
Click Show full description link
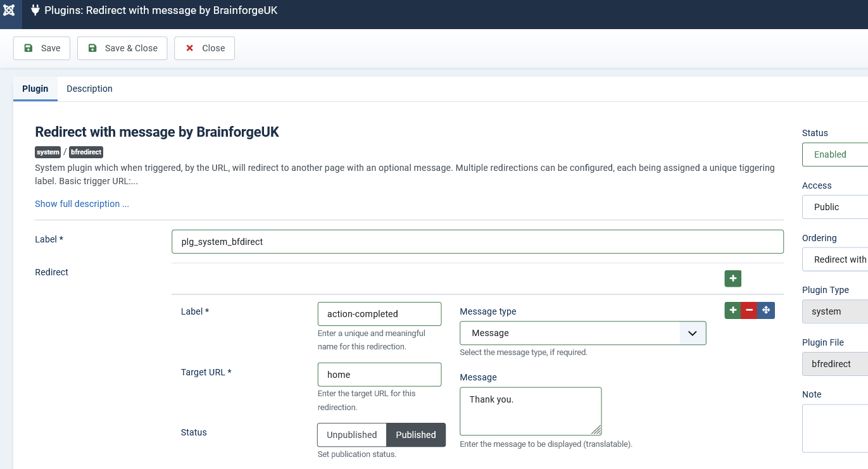point(82,204)
